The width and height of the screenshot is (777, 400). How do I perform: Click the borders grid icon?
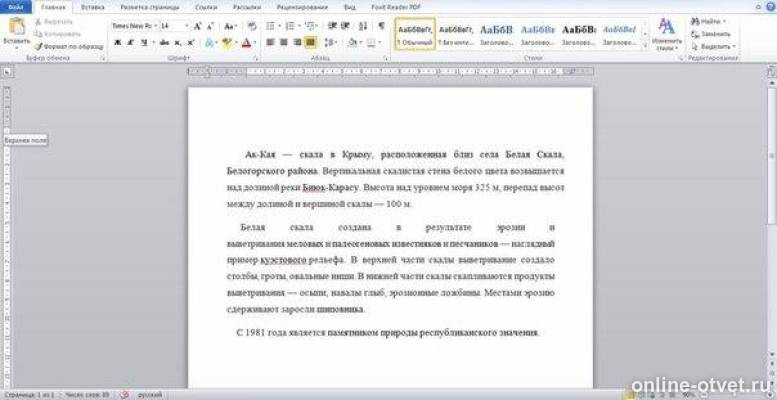coord(371,43)
